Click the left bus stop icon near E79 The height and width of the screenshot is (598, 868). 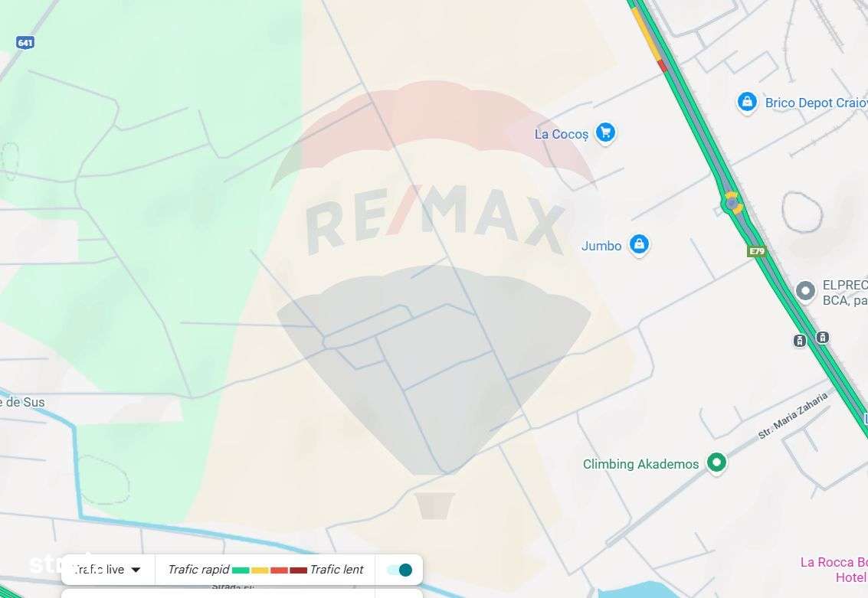(799, 341)
